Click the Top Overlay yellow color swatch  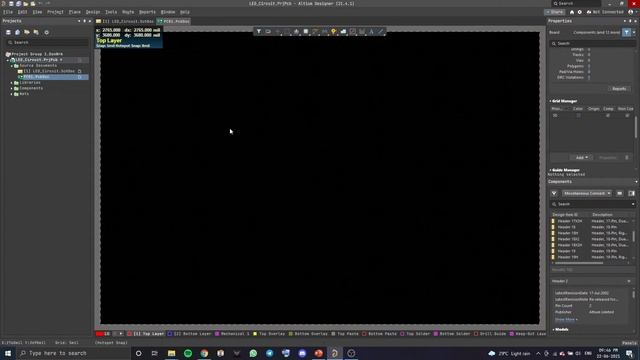coord(255,334)
